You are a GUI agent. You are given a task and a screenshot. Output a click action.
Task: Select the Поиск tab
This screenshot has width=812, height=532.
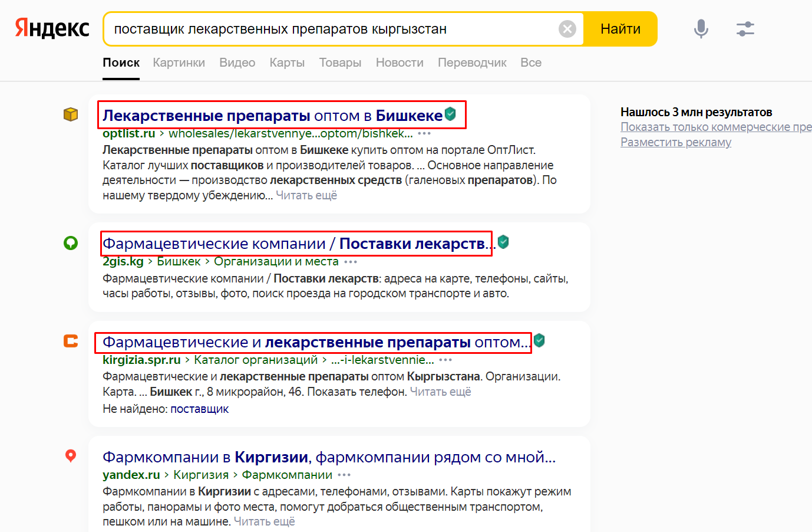(x=121, y=63)
